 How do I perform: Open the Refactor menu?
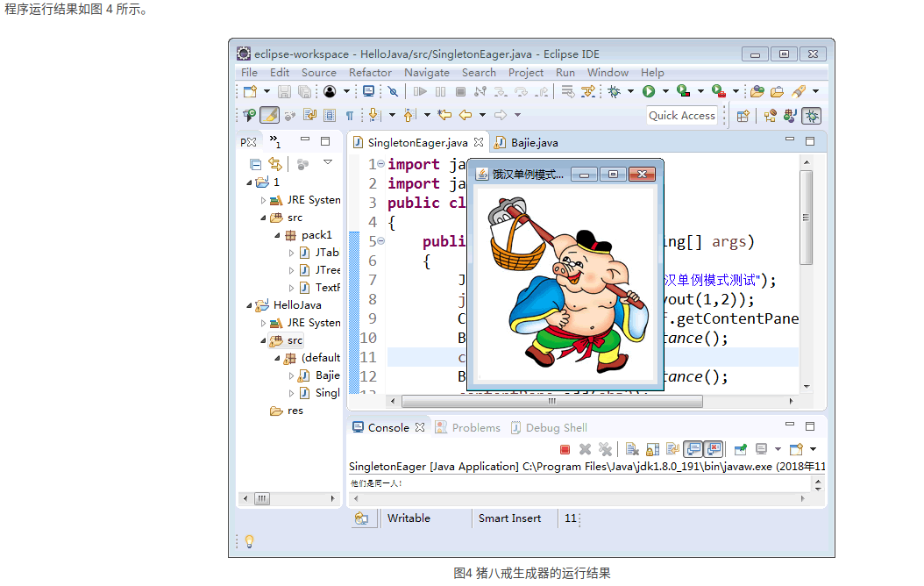point(370,73)
